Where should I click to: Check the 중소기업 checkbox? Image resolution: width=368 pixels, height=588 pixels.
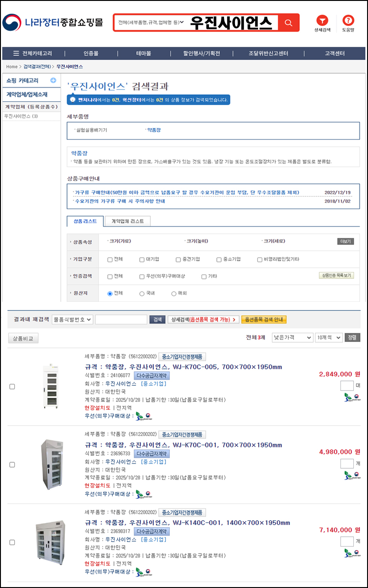(219, 260)
